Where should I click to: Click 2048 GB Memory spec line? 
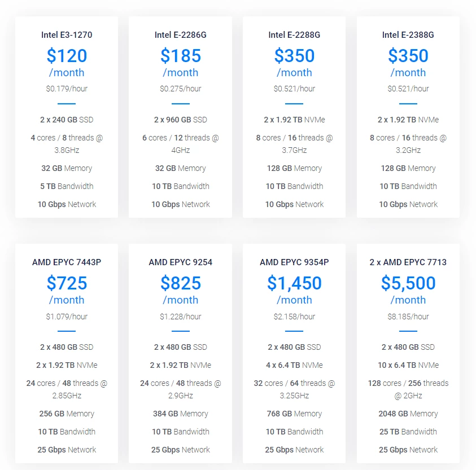(x=408, y=414)
